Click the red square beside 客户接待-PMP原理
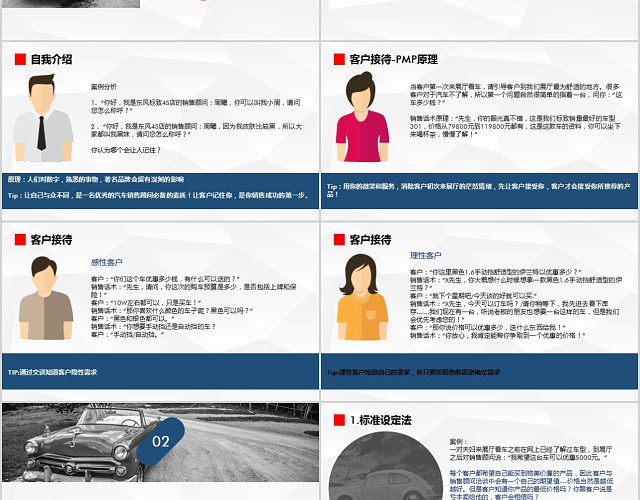Image resolution: width=640 pixels, height=500 pixels. [x=339, y=60]
